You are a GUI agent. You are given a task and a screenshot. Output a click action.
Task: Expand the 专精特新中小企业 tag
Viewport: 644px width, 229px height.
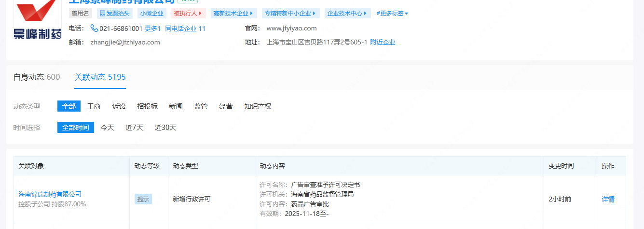[x=290, y=14]
